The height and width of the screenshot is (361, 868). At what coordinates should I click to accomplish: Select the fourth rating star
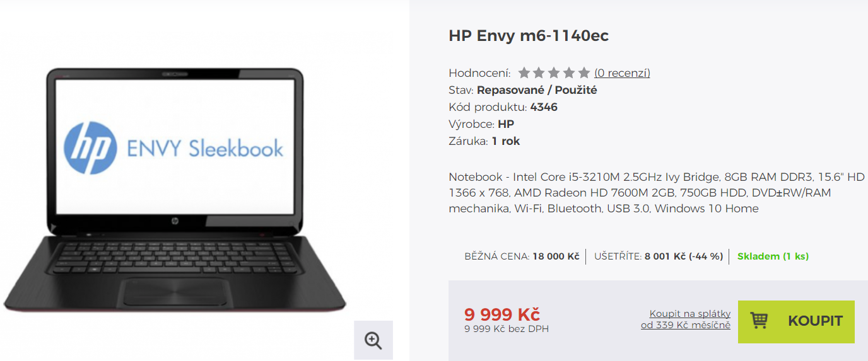(569, 72)
